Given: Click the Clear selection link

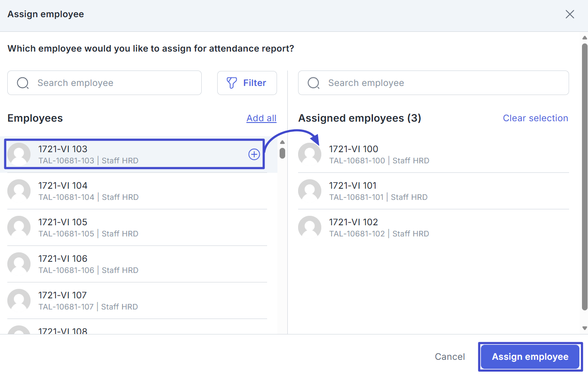Looking at the screenshot, I should (535, 118).
